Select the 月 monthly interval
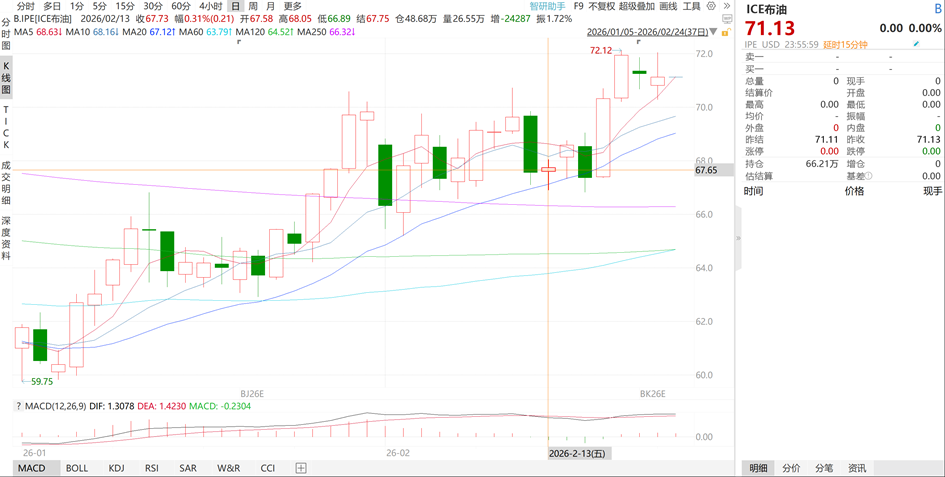 point(271,6)
